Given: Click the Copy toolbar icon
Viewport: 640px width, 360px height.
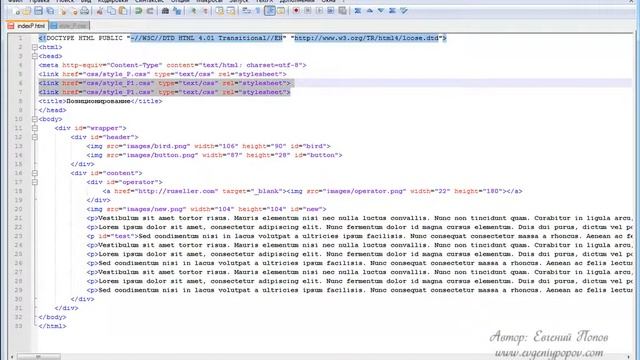Looking at the screenshot, I should click(111, 11).
